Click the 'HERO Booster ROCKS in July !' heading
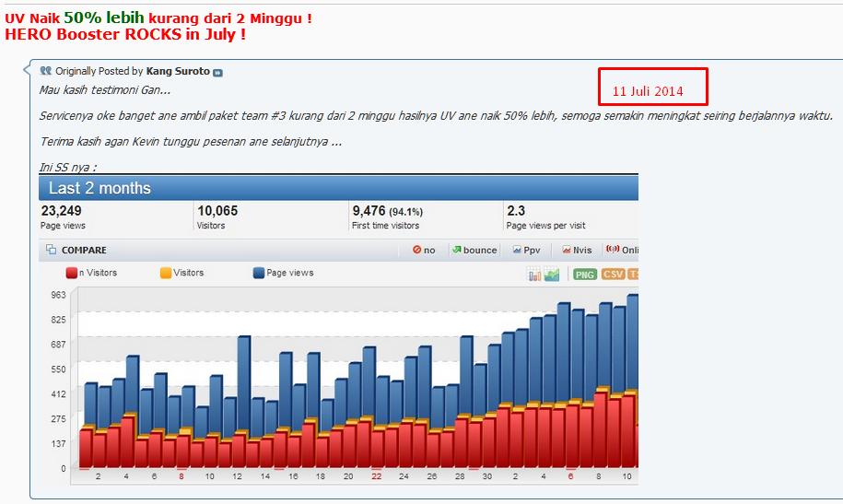 click(125, 34)
